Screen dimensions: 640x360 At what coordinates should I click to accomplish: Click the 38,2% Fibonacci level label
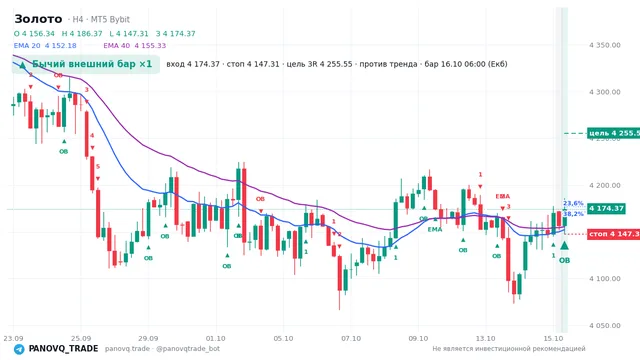pyautogui.click(x=573, y=214)
